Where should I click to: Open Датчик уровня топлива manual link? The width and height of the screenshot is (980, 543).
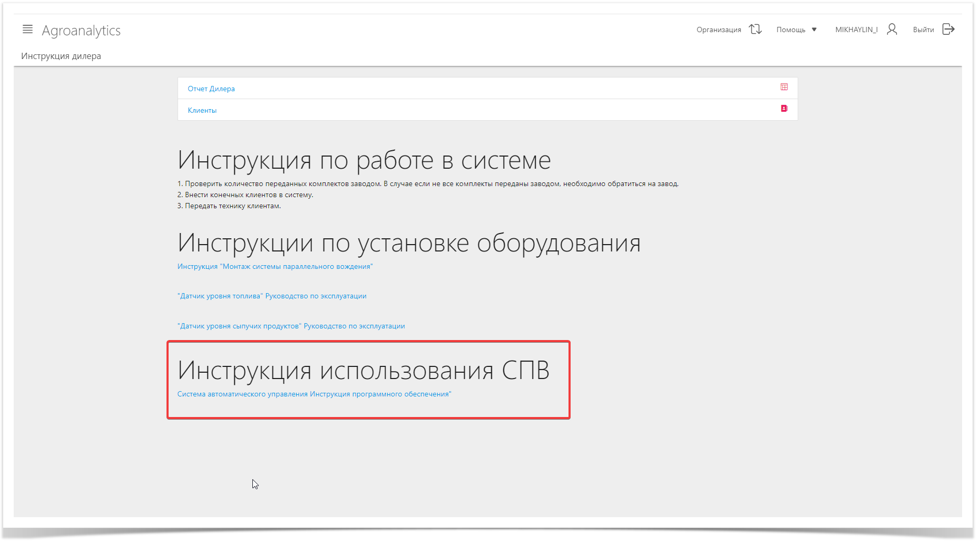point(272,296)
